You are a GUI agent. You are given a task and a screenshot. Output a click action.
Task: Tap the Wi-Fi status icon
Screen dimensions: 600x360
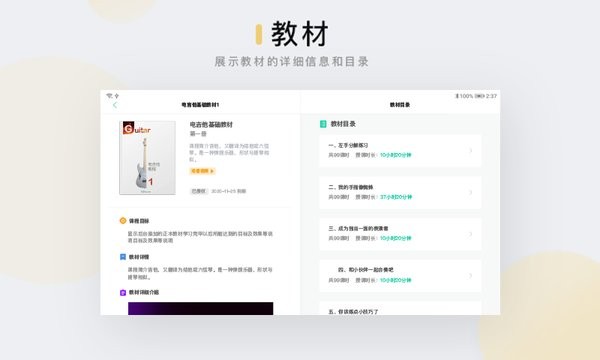click(109, 96)
